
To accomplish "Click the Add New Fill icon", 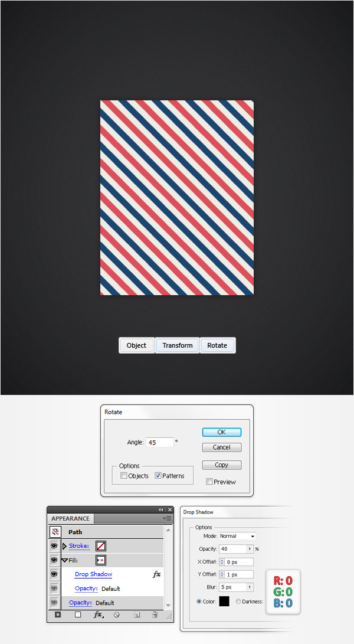I will (78, 615).
